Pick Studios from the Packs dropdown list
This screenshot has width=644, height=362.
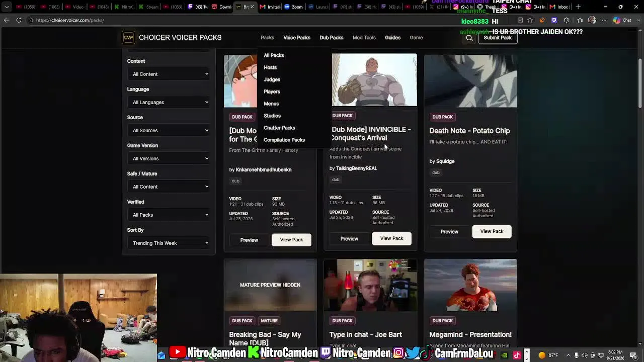tap(272, 116)
